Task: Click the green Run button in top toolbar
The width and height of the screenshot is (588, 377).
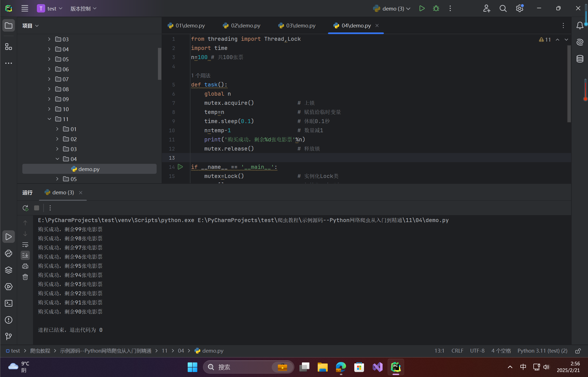Action: (x=422, y=9)
